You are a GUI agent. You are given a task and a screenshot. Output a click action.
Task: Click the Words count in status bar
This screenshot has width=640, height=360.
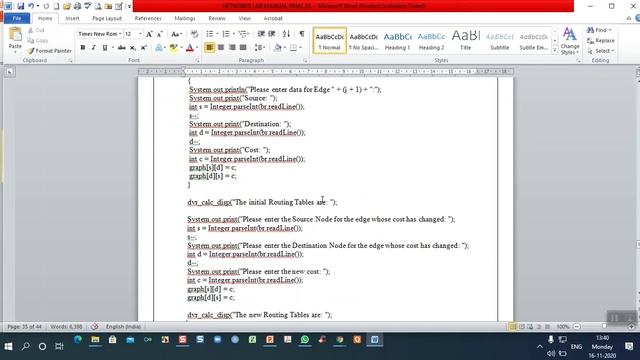(66, 327)
